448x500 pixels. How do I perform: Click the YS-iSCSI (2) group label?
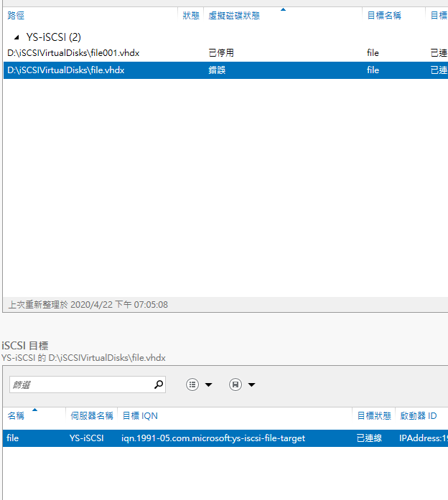[53, 37]
